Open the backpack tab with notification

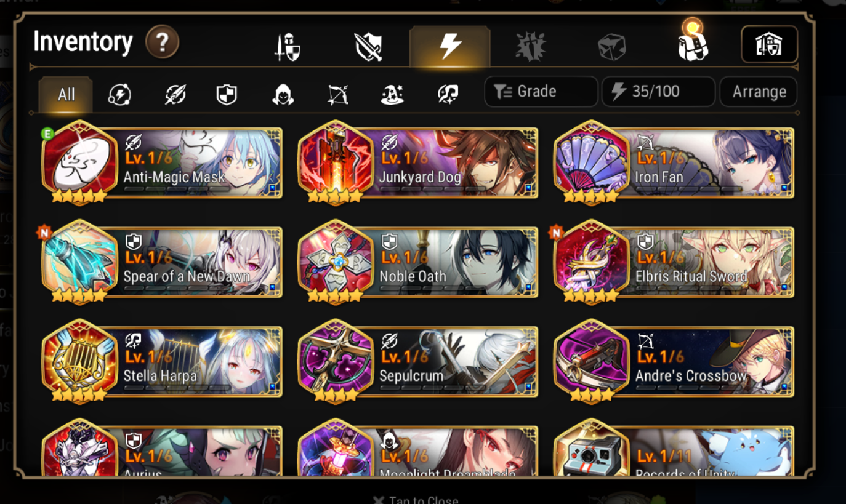coord(693,43)
